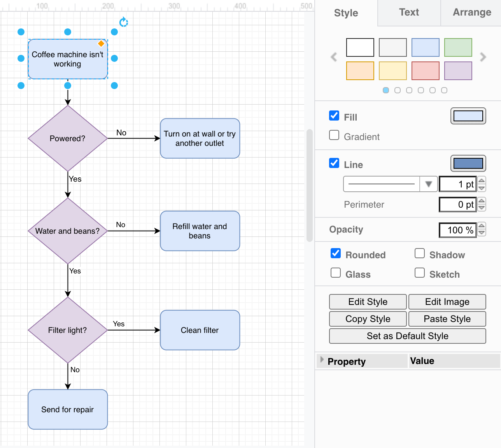
Task: Switch to the Arrange tab
Action: point(471,12)
